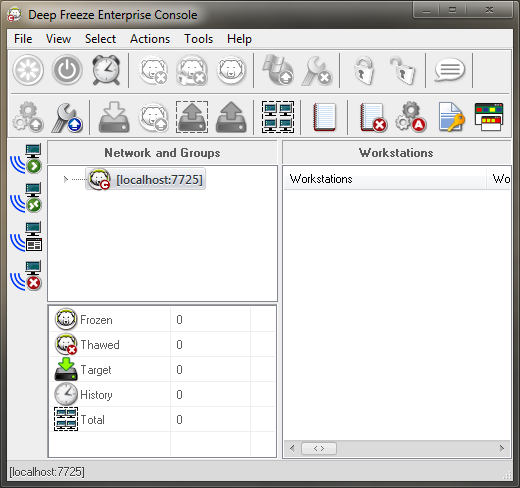Click sidebar connection with green X arrows icon

(x=26, y=198)
